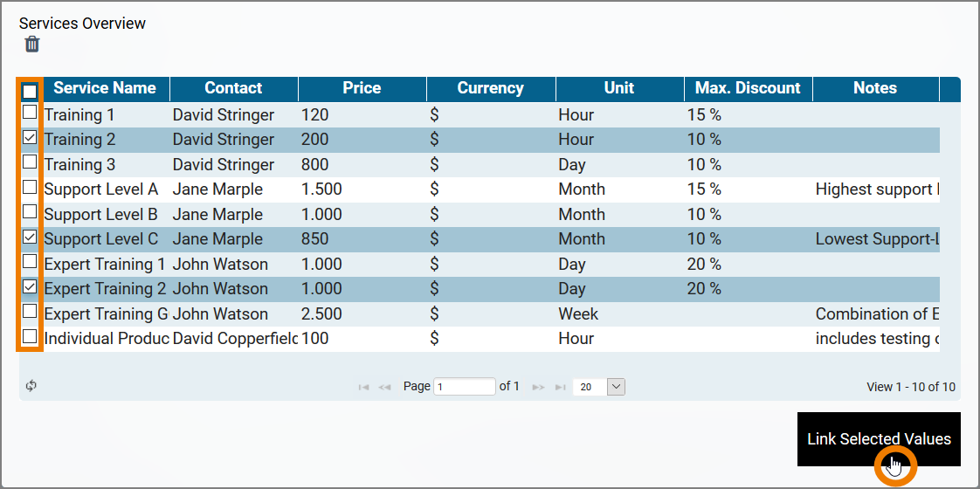Go to first page icon
980x489 pixels.
click(x=363, y=387)
